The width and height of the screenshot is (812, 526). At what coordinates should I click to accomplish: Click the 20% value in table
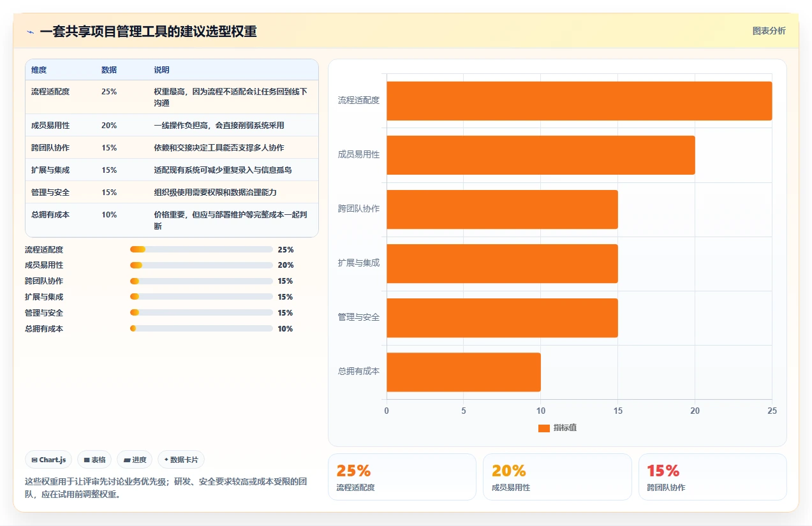tap(109, 126)
